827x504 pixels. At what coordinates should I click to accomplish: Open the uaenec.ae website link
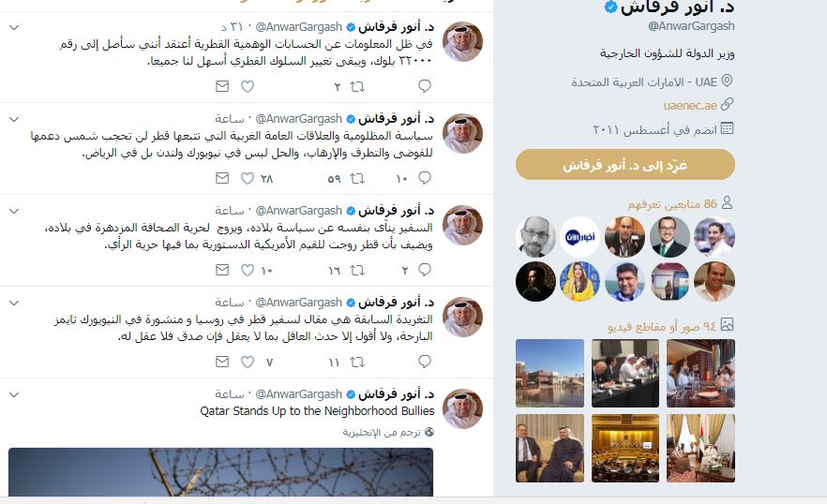pyautogui.click(x=690, y=106)
